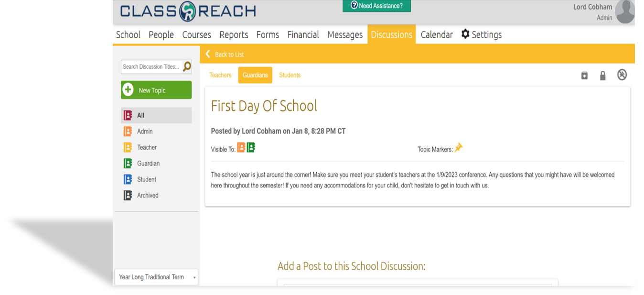Screen dimensions: 644x295
Task: Click the green Guardian category icon
Action: (128, 164)
